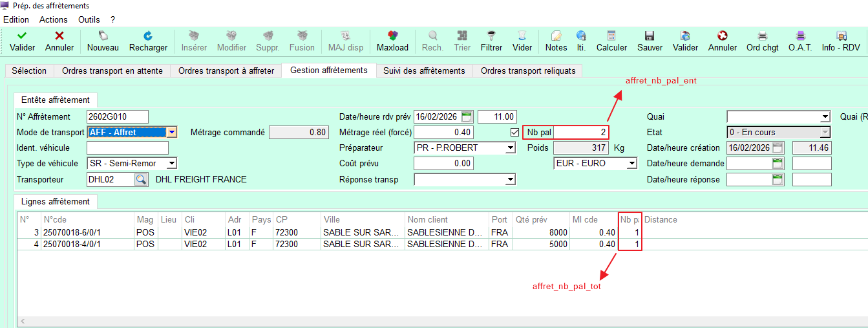The width and height of the screenshot is (868, 328).
Task: Expand the Préparateur combo box
Action: point(511,148)
